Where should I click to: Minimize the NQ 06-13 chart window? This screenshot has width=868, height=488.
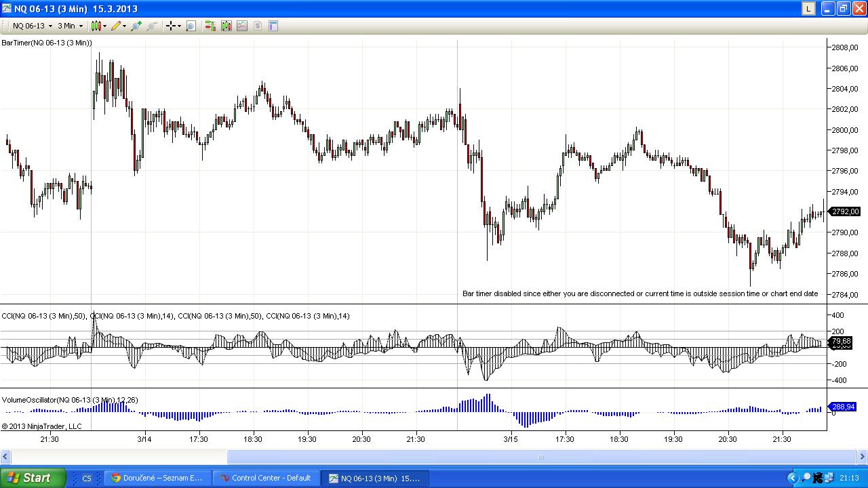pos(828,8)
